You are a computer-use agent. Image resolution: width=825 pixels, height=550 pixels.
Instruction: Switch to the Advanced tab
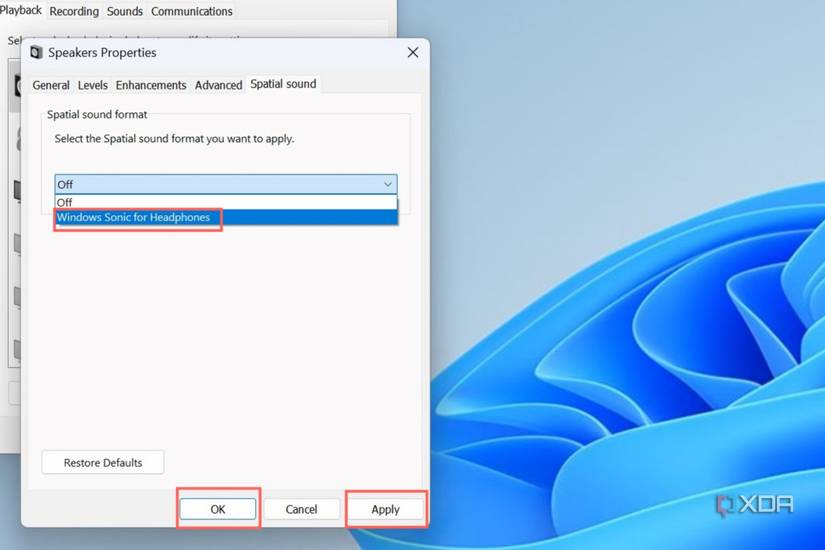tap(218, 85)
